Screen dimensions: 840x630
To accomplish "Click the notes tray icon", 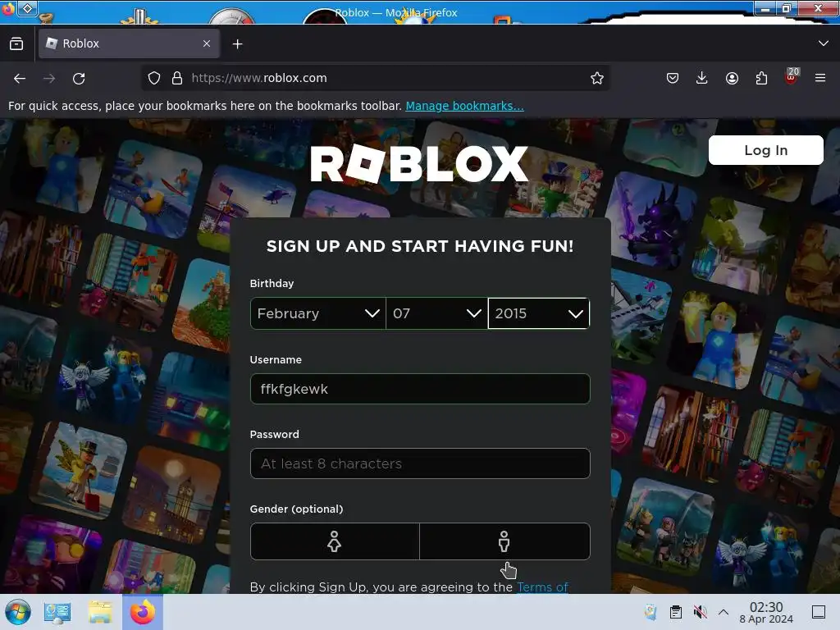I will (x=651, y=612).
